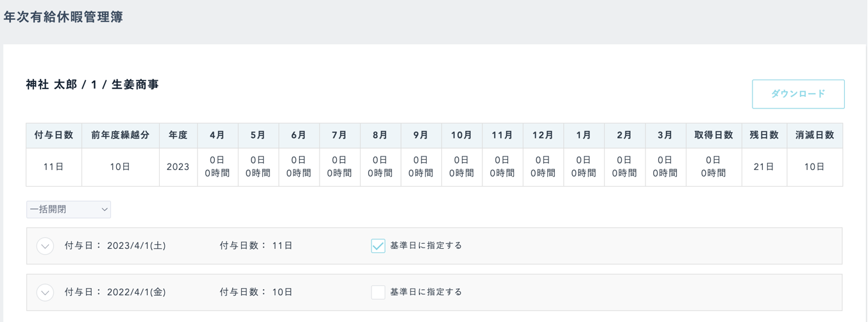Select the 10日 cell under 消滅日数
The image size is (868, 322).
815,167
